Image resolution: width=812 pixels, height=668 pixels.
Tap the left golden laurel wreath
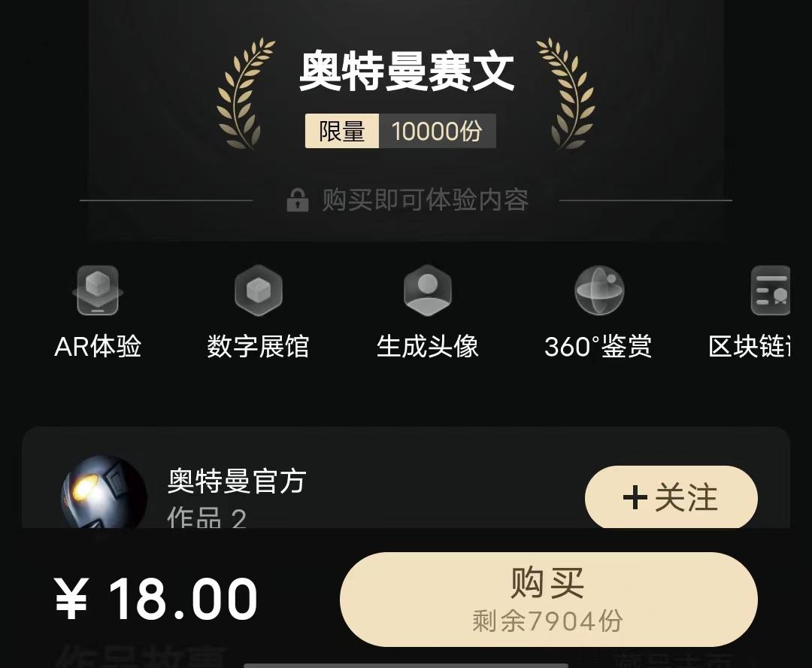click(x=244, y=93)
